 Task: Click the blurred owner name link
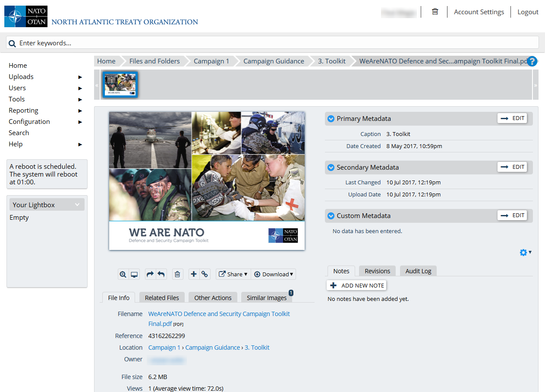[167, 360]
